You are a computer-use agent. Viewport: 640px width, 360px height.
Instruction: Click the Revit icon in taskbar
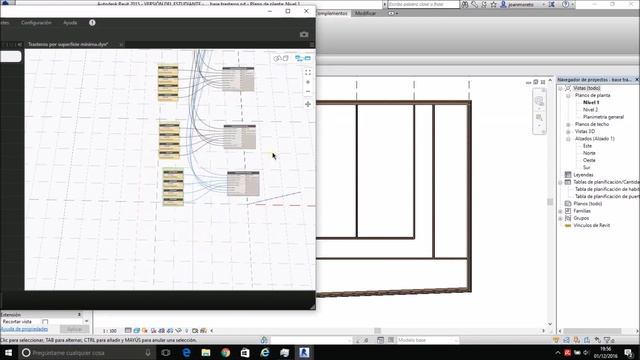click(x=304, y=353)
